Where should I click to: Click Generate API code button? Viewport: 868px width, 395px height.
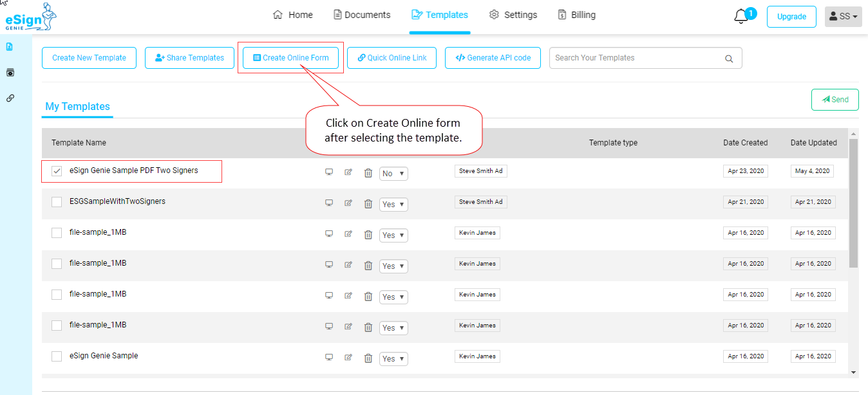493,58
